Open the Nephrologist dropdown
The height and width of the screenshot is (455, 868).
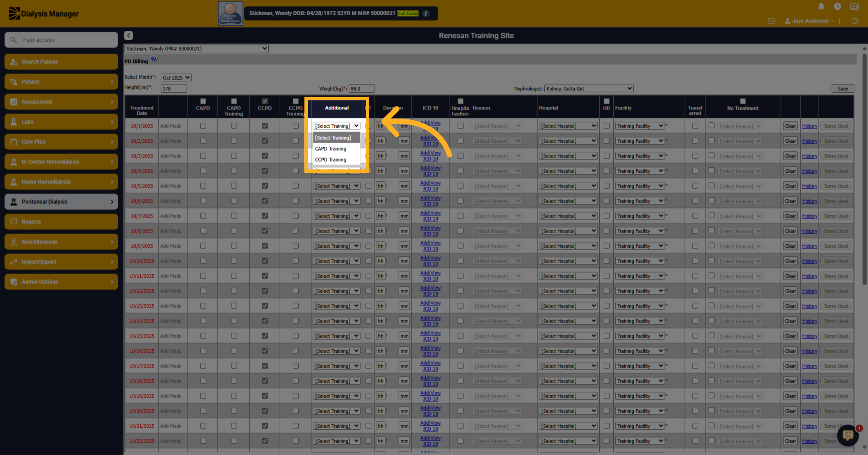tap(589, 88)
